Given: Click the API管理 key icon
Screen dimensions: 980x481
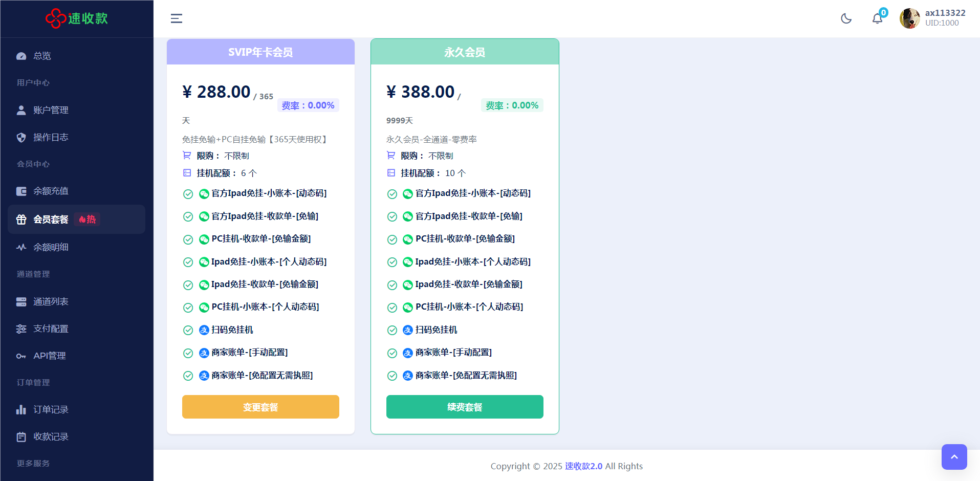Looking at the screenshot, I should click(21, 356).
